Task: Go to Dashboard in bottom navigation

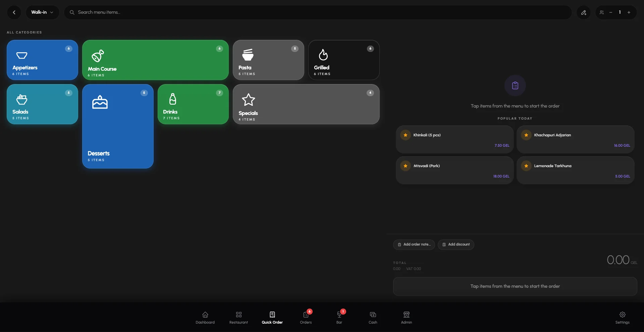Action: pos(205,318)
